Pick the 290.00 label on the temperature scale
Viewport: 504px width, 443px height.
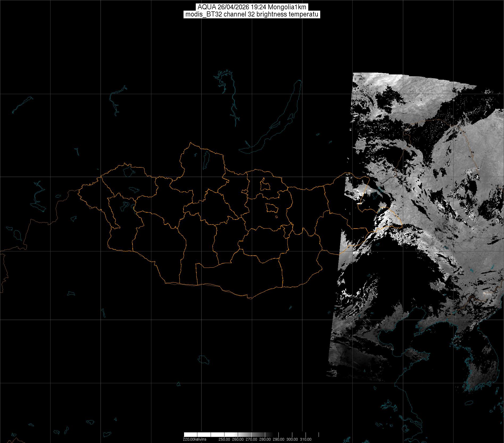coord(278,439)
